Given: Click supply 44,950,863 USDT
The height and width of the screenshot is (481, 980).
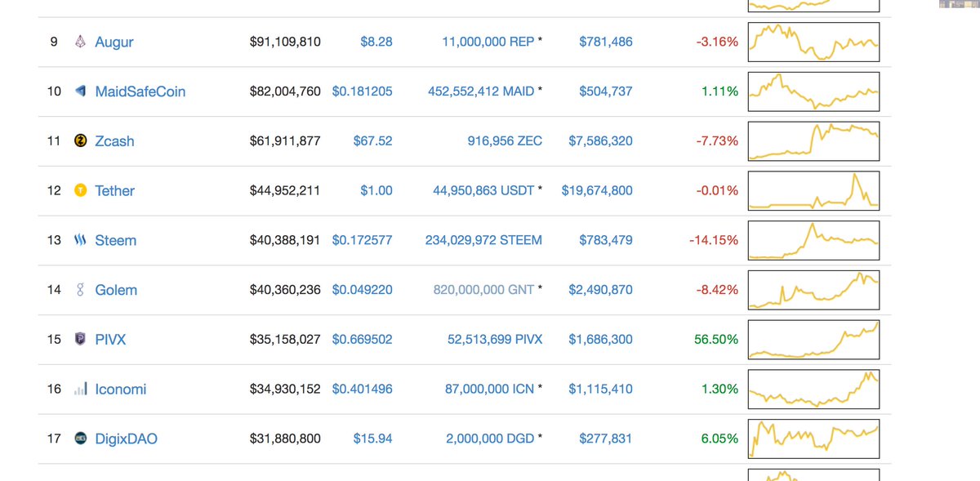Looking at the screenshot, I should [483, 190].
